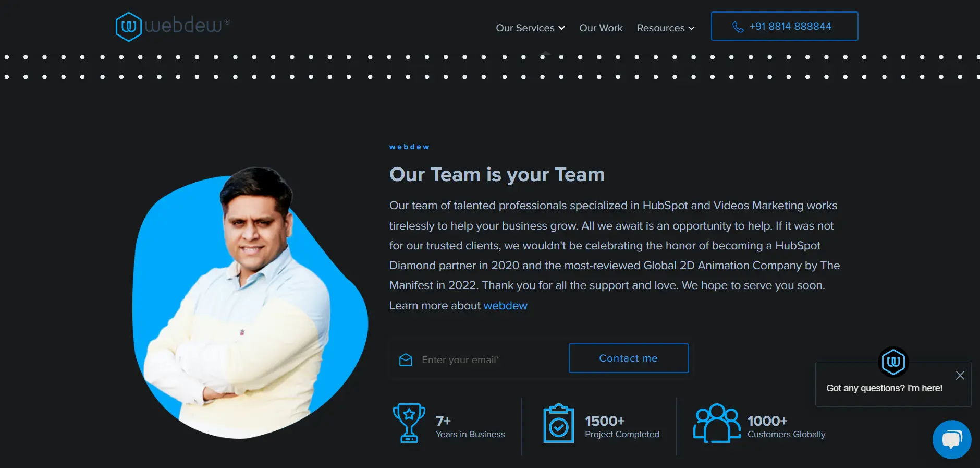980x468 pixels.
Task: Call +91 8814 888844 button
Action: tap(785, 26)
